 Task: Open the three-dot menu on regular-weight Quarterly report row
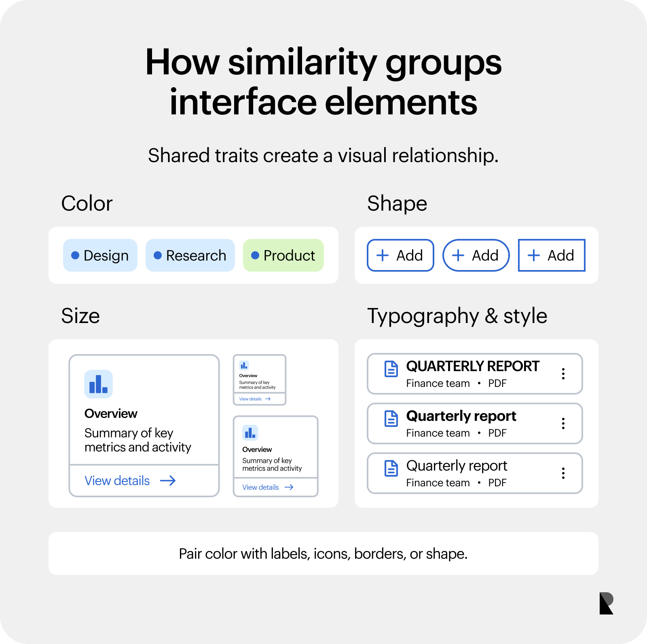(563, 473)
